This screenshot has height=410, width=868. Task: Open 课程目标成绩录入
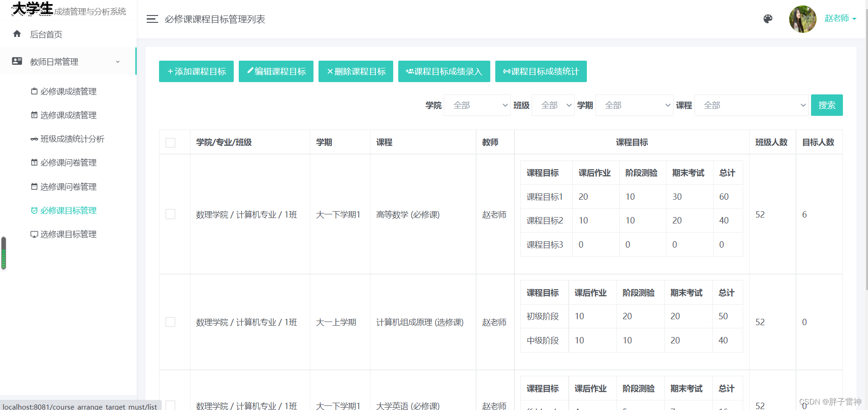coord(444,72)
